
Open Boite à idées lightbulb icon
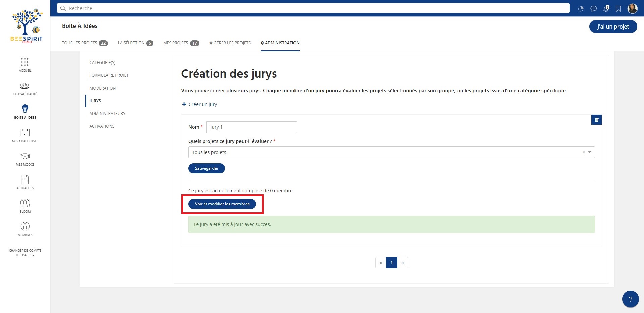25,109
